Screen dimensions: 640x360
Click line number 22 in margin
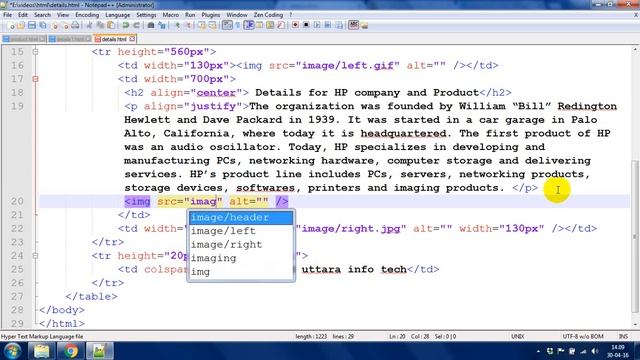(x=17, y=229)
